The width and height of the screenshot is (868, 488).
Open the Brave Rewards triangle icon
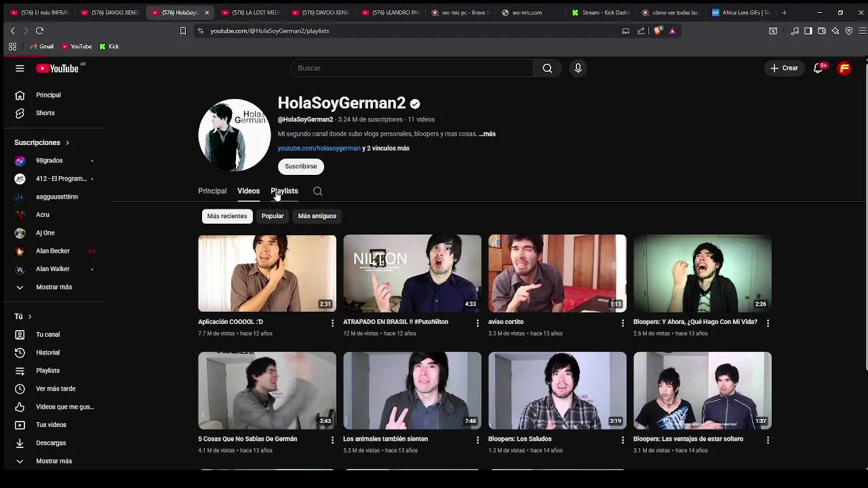coord(672,30)
